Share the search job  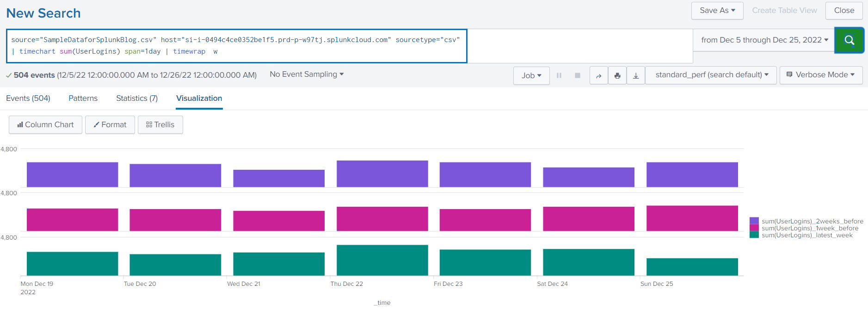coord(599,75)
